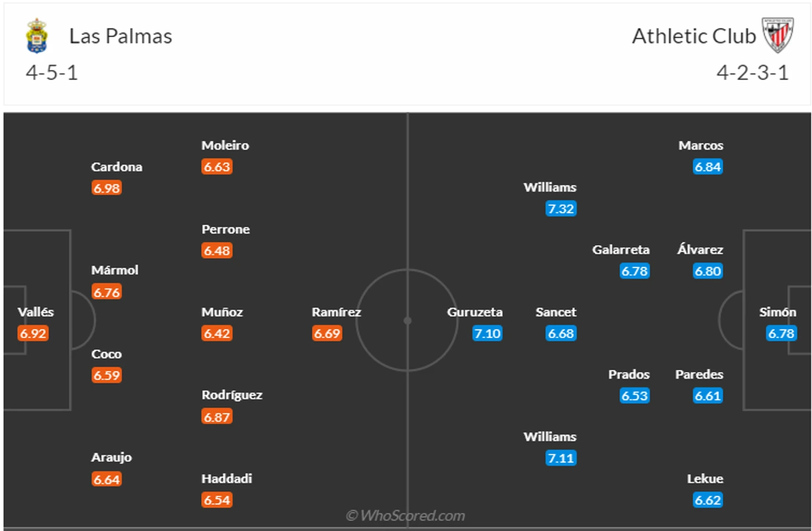Click Lekue's 6.62 rating badge
Screen dimensions: 812x531
[x=708, y=500]
